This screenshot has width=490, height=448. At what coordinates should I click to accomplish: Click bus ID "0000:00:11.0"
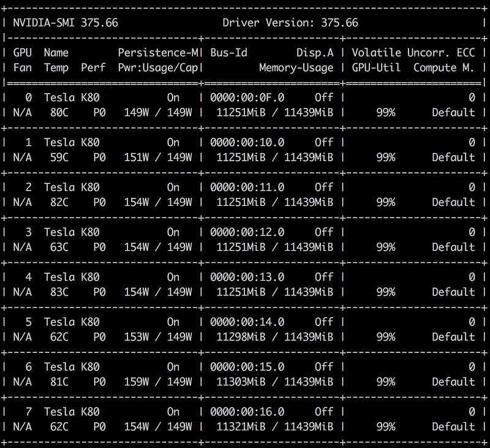point(247,188)
